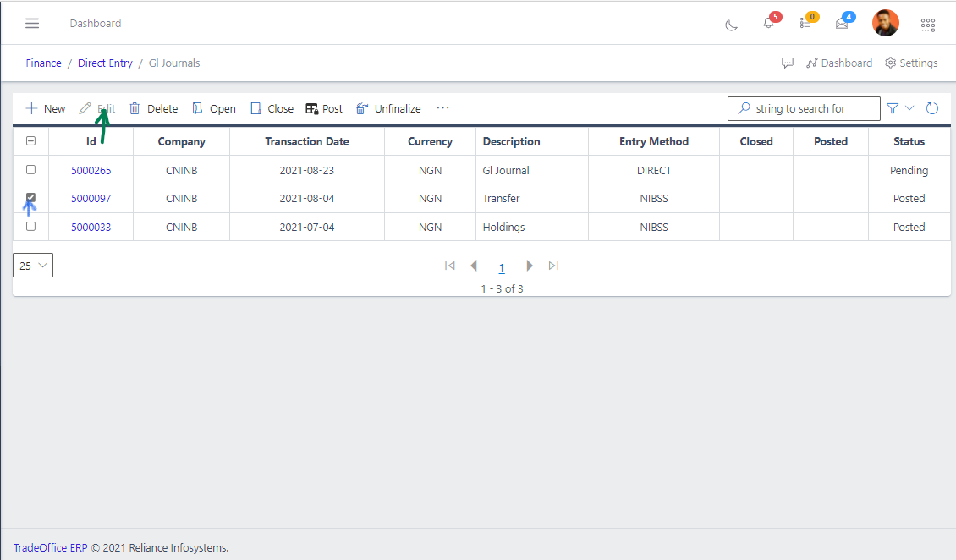956x560 pixels.
Task: Open the apps grid launcher
Action: (928, 25)
